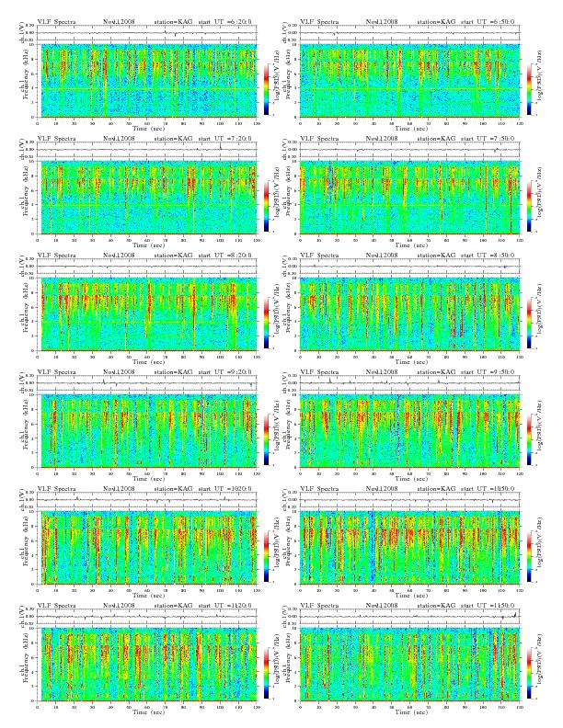Select the ch.1 voltage waveform strip above the 8:50:0 spectrogram
563x728 pixels.
click(x=409, y=267)
